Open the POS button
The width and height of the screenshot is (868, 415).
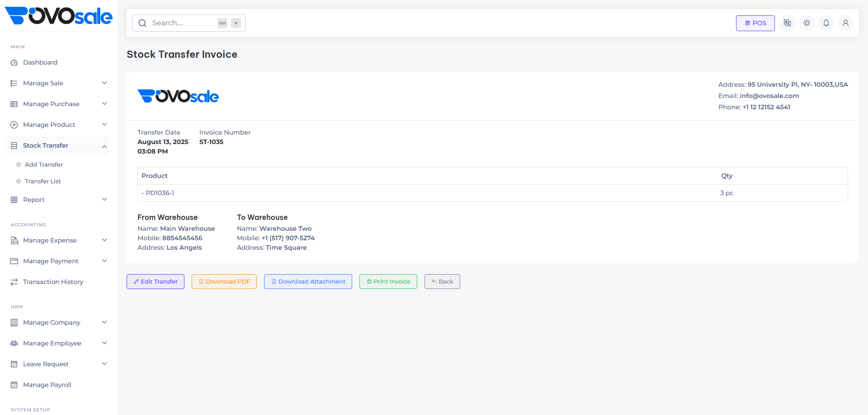pos(755,23)
